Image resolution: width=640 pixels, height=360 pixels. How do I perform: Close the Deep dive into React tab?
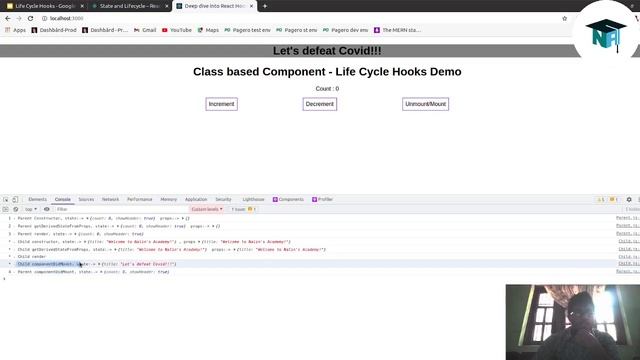251,6
